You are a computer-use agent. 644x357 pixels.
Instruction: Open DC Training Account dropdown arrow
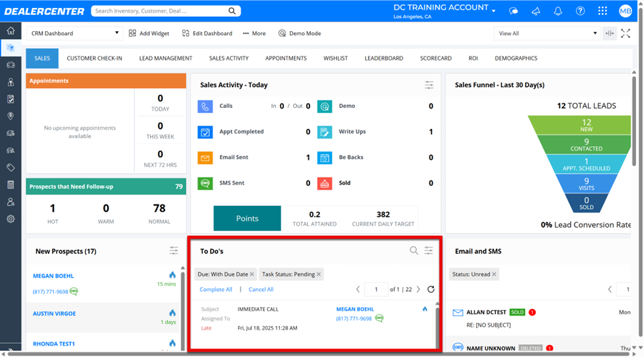(x=494, y=11)
